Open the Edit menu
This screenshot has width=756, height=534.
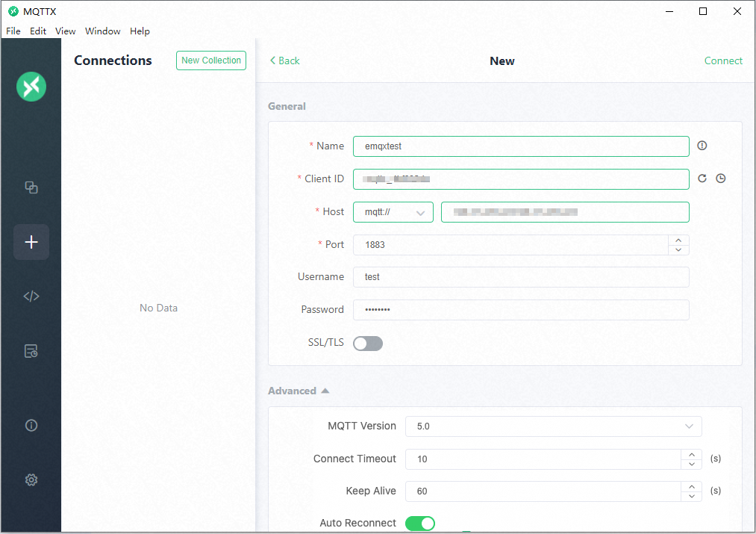(37, 31)
